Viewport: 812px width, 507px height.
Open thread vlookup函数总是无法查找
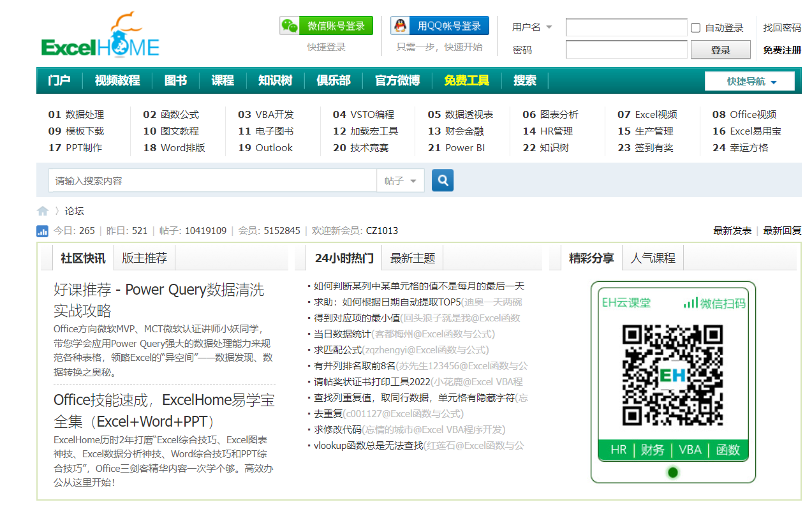click(369, 446)
